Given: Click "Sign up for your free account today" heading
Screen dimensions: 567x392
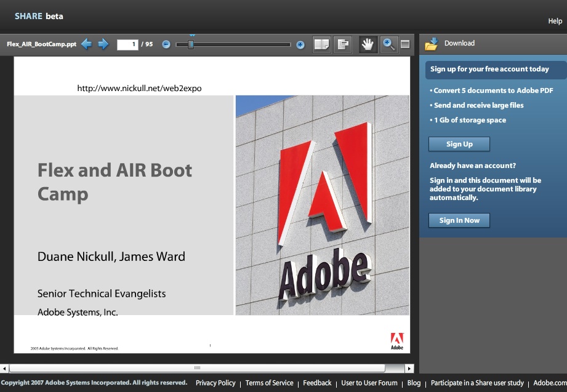Looking at the screenshot, I should (x=489, y=69).
